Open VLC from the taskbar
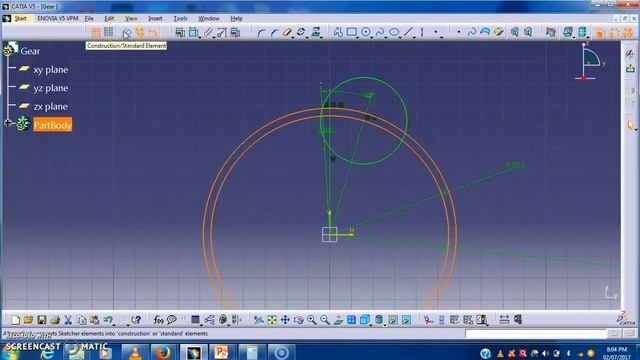This screenshot has height=360, width=640. coord(135,352)
